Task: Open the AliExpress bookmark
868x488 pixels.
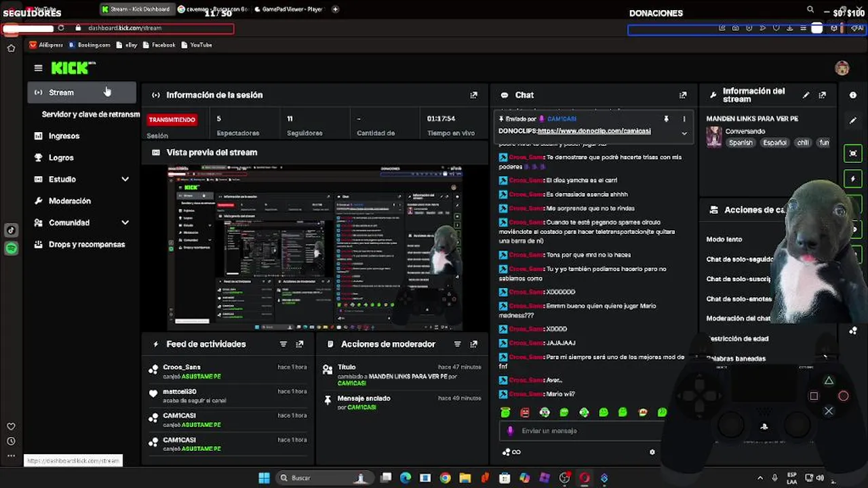Action: (x=46, y=45)
